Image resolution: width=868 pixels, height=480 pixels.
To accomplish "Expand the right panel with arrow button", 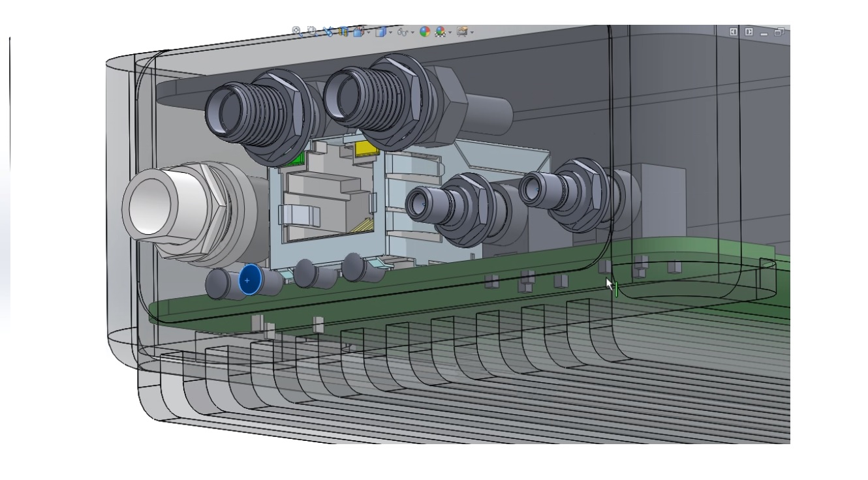I will [x=749, y=31].
